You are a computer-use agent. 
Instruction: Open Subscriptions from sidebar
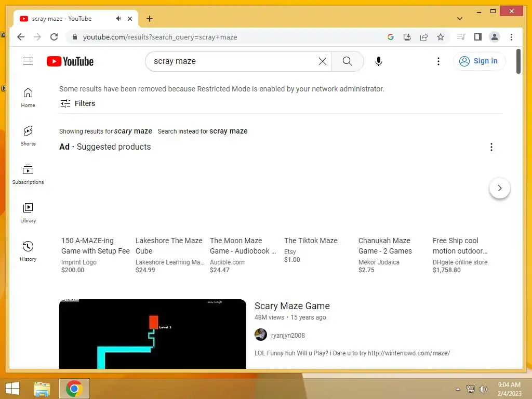[28, 175]
